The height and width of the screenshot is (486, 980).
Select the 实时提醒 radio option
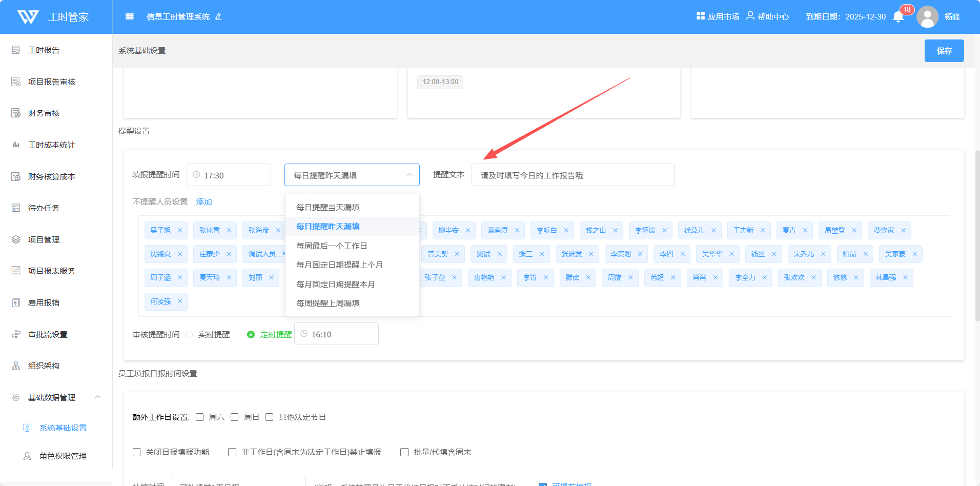click(x=189, y=334)
